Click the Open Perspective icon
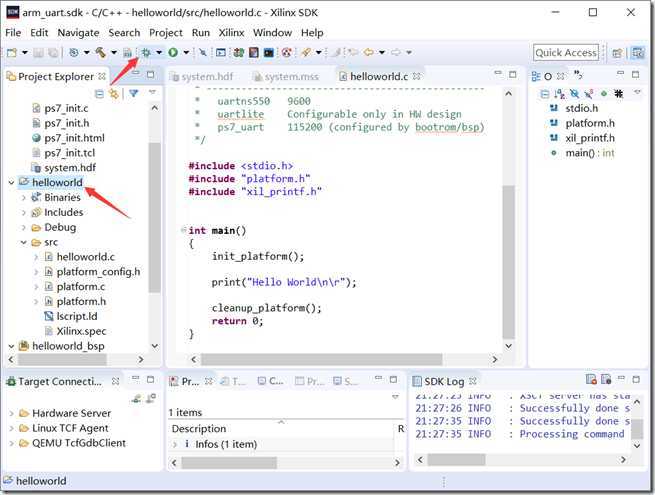The width and height of the screenshot is (655, 495). point(617,53)
